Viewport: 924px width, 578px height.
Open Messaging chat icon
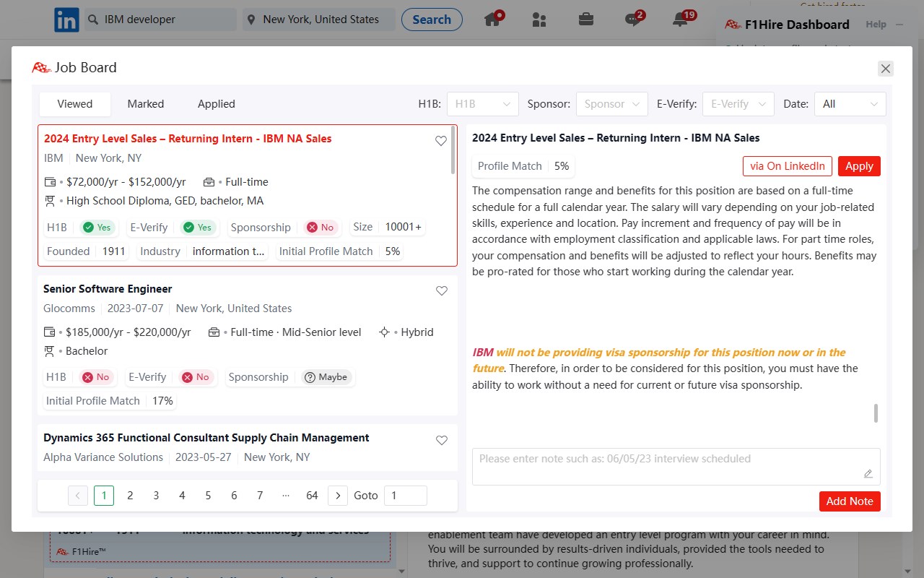pyautogui.click(x=634, y=19)
